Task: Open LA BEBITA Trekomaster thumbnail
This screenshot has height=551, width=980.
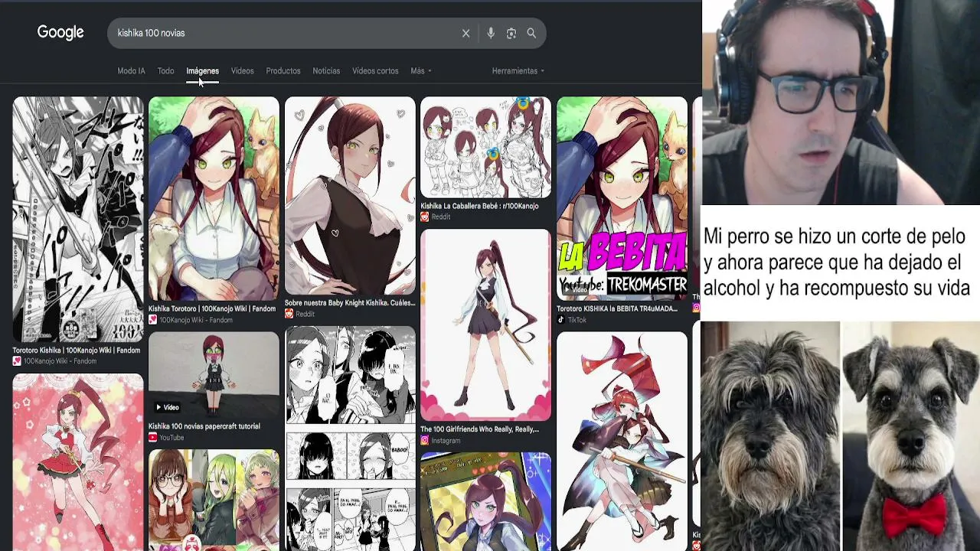Action: coord(622,199)
